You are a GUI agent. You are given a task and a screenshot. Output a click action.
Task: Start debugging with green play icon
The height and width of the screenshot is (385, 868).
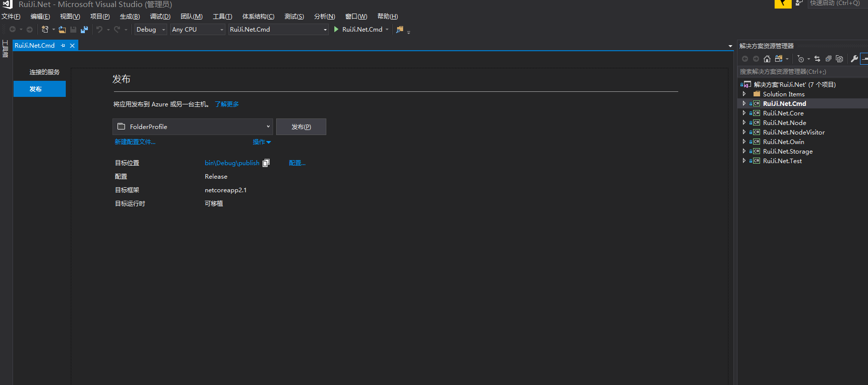pyautogui.click(x=336, y=30)
